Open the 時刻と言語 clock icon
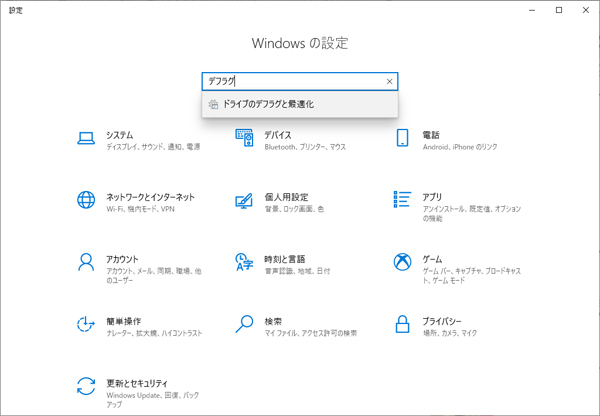The image size is (600, 416). point(244,262)
